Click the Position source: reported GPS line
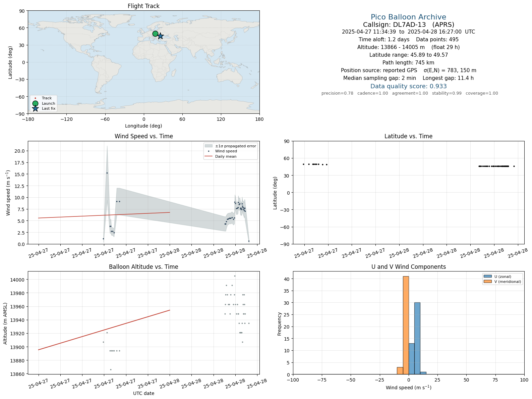 click(408, 70)
